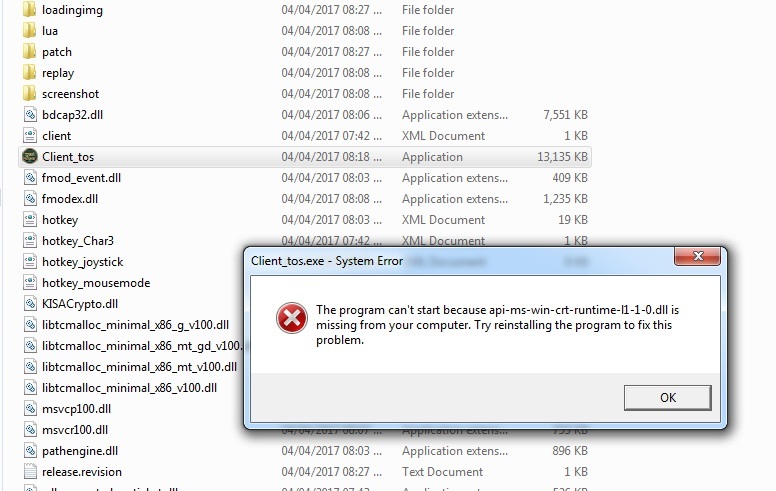This screenshot has width=776, height=491.
Task: Select the Client_tos application icon
Action: pyautogui.click(x=30, y=156)
